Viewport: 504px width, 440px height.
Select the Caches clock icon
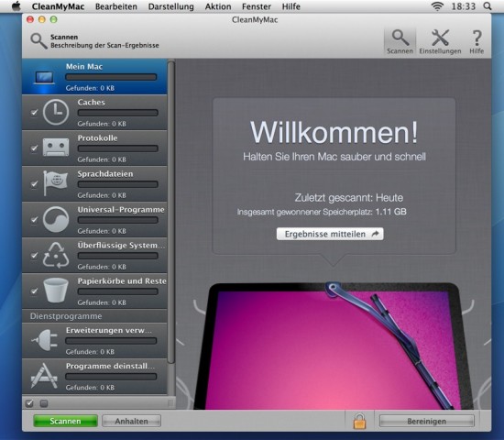pyautogui.click(x=56, y=112)
